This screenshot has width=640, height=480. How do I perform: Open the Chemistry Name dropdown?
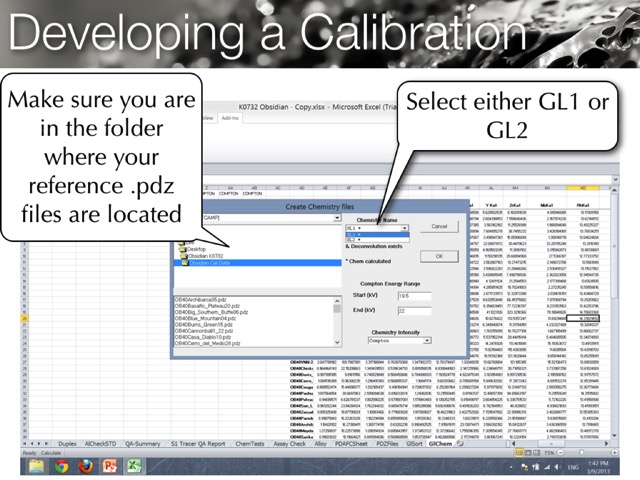coord(403,229)
